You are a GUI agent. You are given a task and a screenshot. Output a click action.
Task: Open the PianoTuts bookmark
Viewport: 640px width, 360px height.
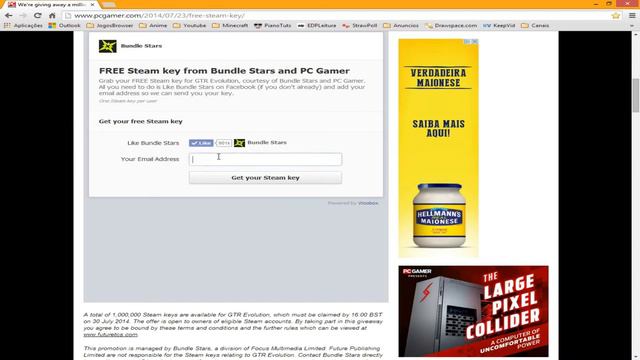pyautogui.click(x=273, y=25)
